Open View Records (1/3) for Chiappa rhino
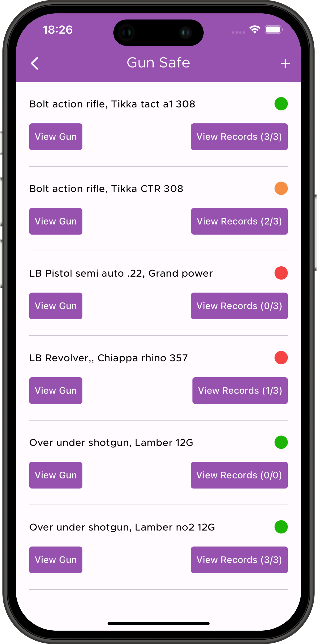The image size is (317, 644). click(x=240, y=390)
